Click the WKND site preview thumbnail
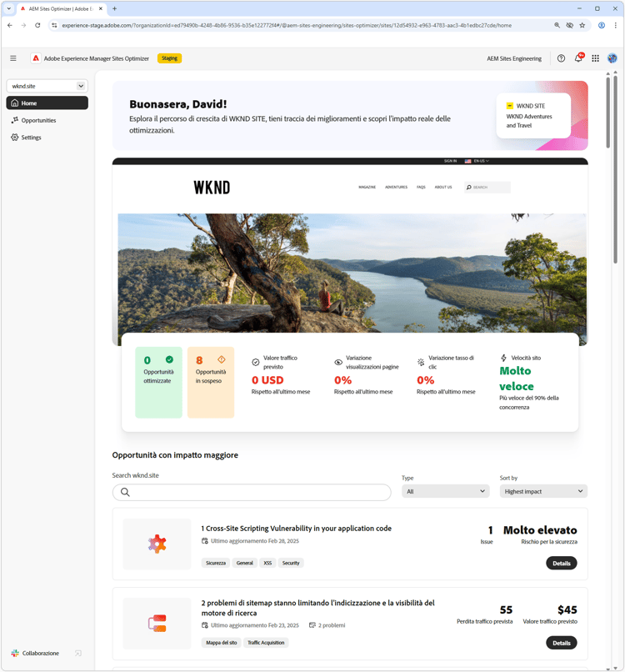This screenshot has width=625, height=672. point(350,252)
